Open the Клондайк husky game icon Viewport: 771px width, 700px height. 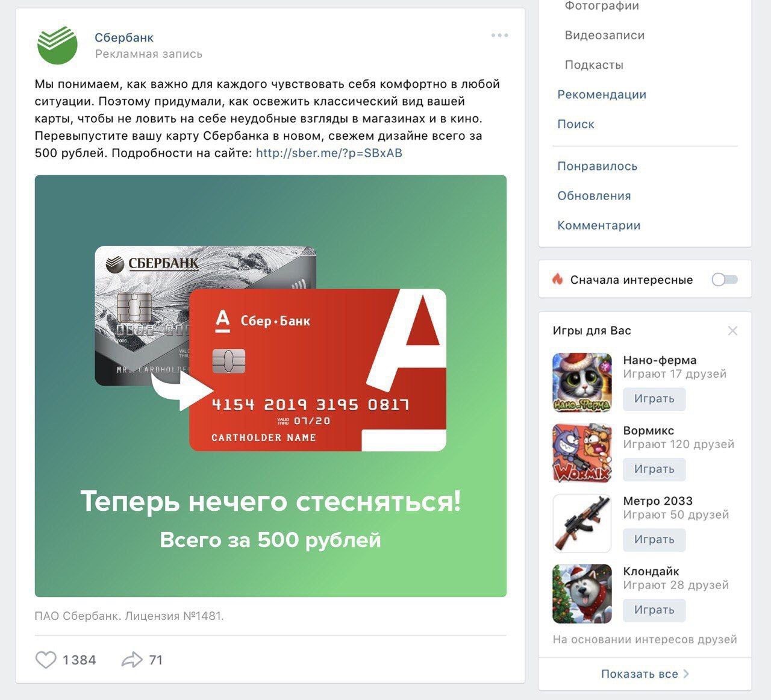(x=582, y=594)
